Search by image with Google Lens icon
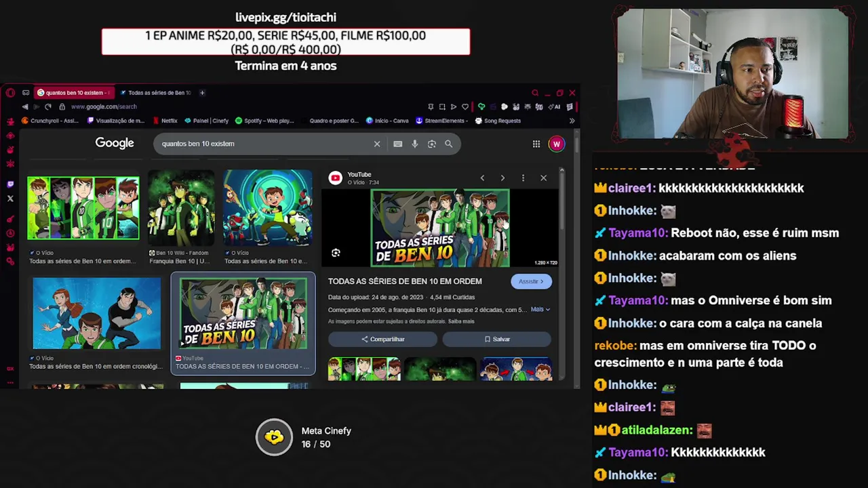 431,144
